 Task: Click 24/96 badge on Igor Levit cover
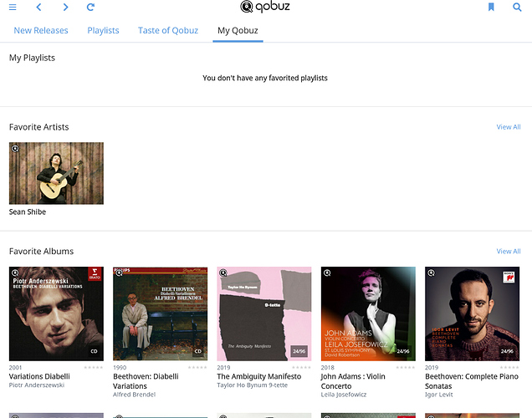click(507, 351)
